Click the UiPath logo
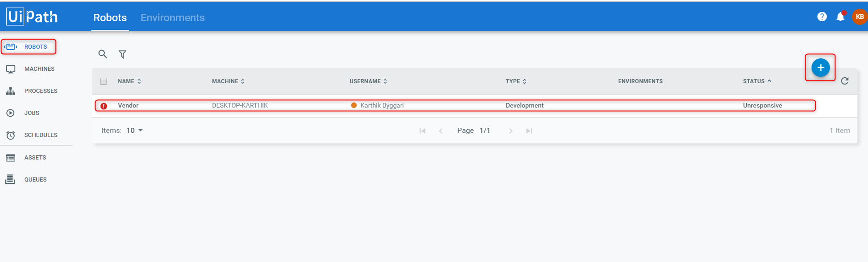868x262 pixels. [32, 17]
